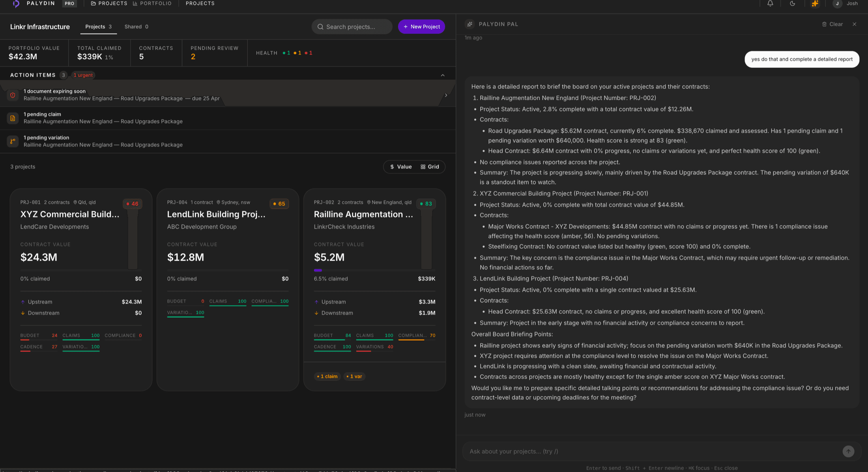Click the health score 83 badge
The height and width of the screenshot is (472, 868).
[426, 204]
